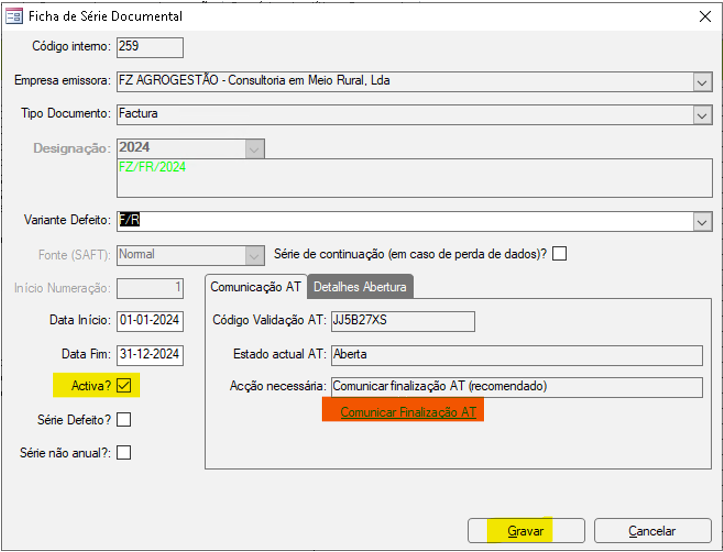Uncheck the Activa? checkbox

point(124,385)
